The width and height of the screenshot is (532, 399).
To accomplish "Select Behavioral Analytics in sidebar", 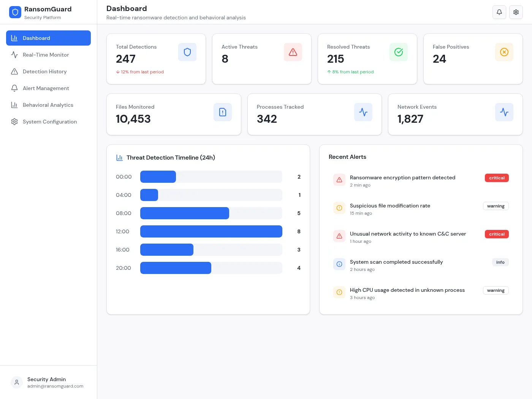I will pos(48,105).
